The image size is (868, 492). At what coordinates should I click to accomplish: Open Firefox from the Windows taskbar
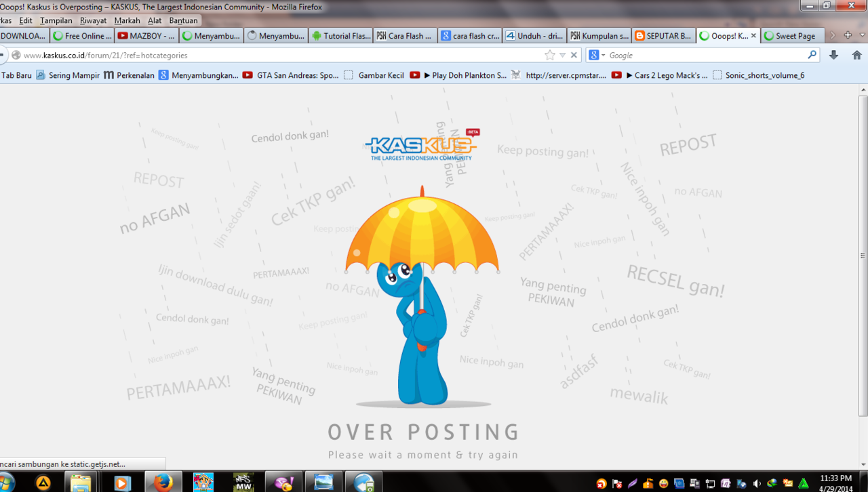tap(163, 482)
